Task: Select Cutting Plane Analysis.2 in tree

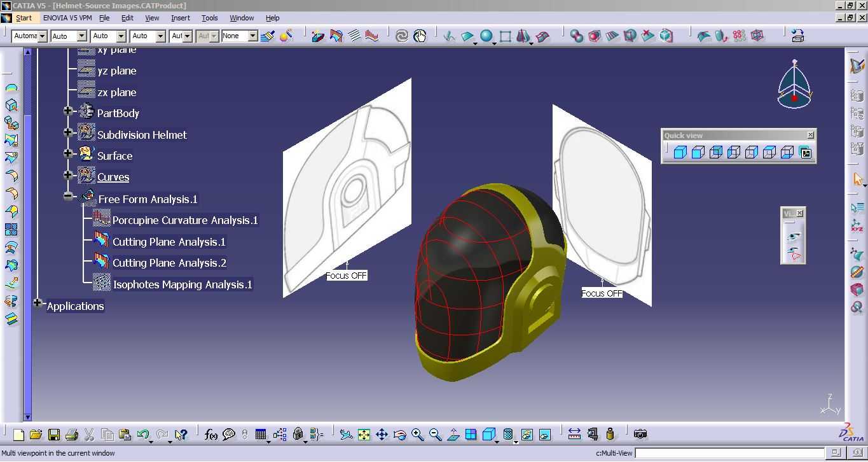Action: pyautogui.click(x=169, y=263)
